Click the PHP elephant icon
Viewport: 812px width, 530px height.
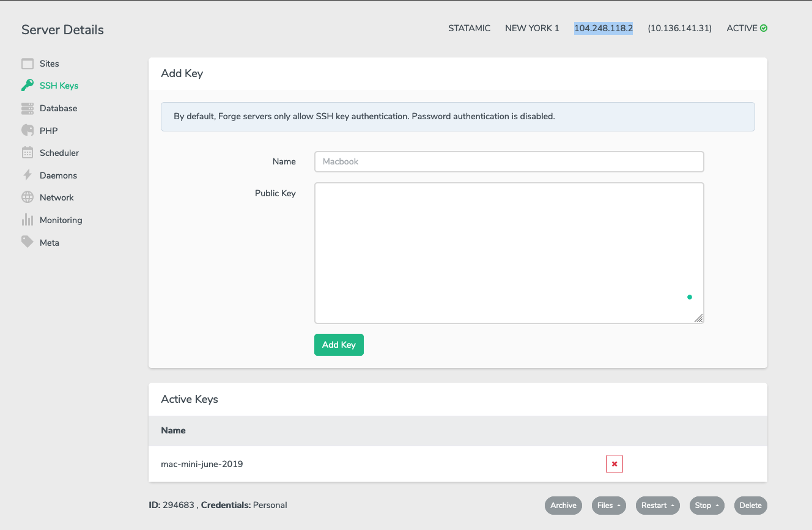click(x=28, y=131)
